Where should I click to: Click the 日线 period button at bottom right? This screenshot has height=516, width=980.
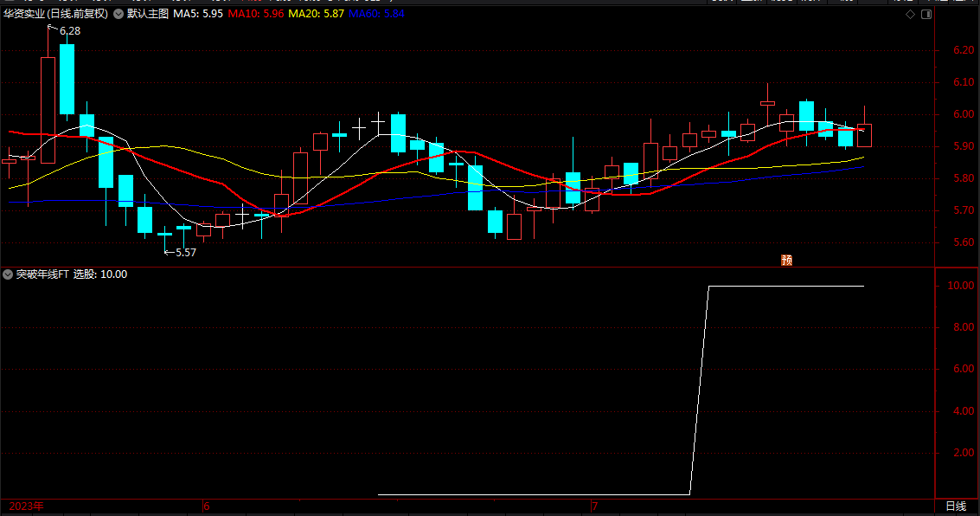click(956, 506)
